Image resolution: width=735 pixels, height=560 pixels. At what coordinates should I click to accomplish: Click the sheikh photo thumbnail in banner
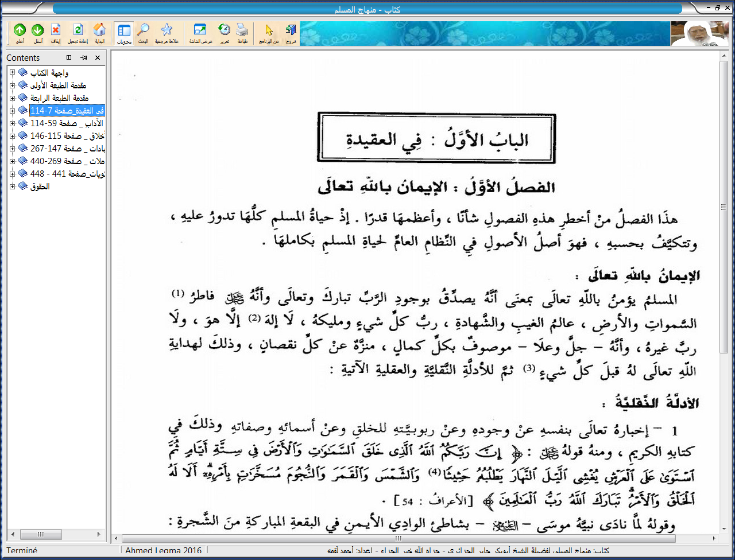point(701,33)
